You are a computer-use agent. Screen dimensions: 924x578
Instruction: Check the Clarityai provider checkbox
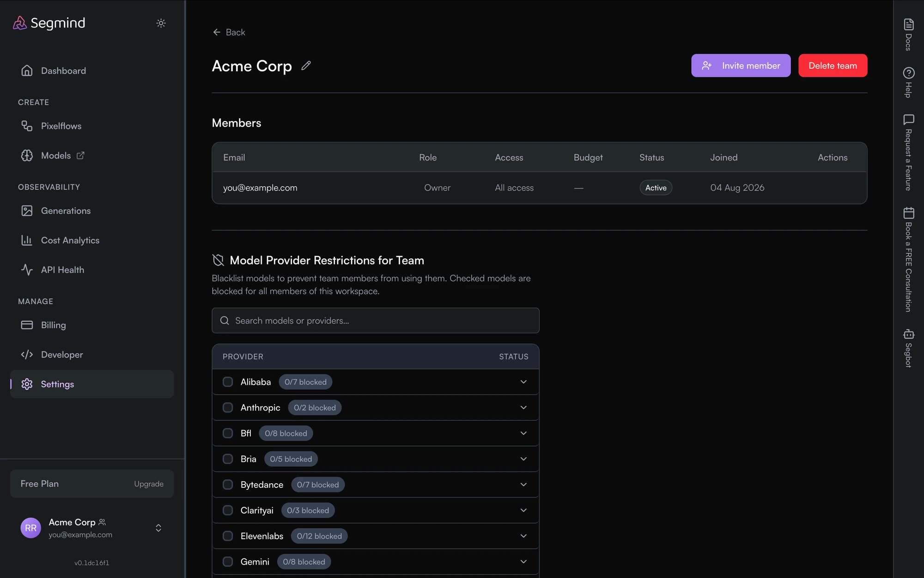point(228,510)
